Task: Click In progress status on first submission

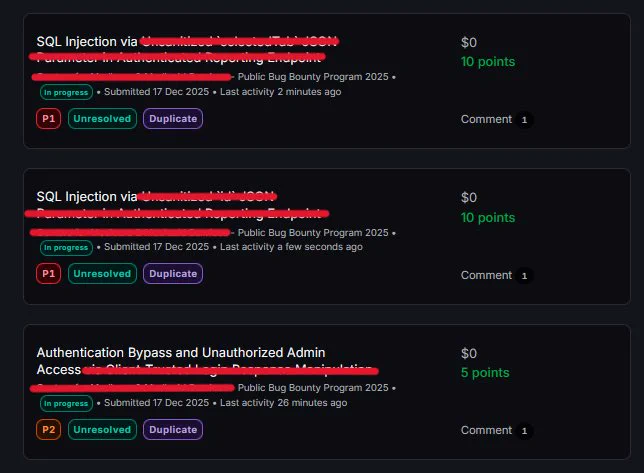Action: (x=66, y=92)
